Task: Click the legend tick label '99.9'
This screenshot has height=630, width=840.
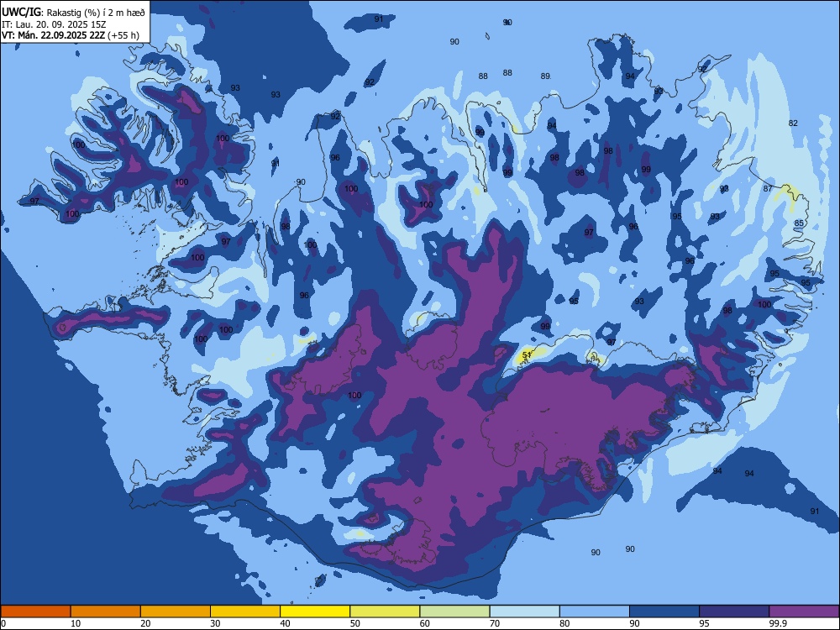Action: tap(778, 623)
